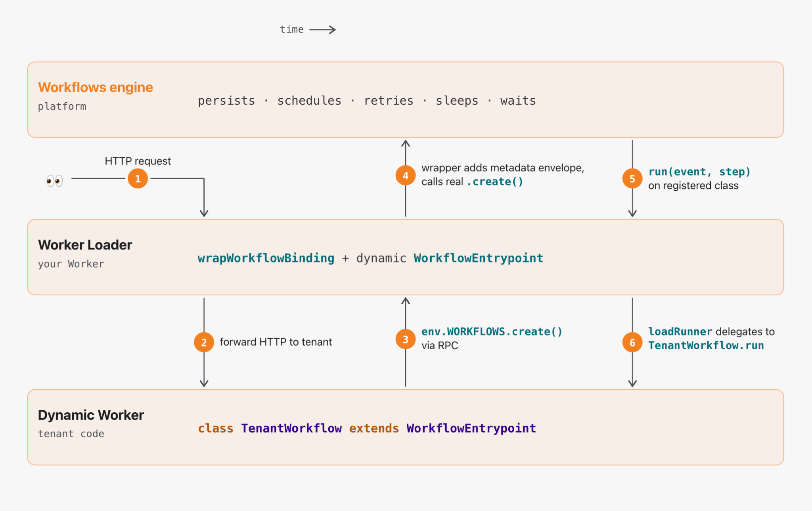The width and height of the screenshot is (812, 511).
Task: Click the "loadRunner" code word
Action: [x=680, y=331]
